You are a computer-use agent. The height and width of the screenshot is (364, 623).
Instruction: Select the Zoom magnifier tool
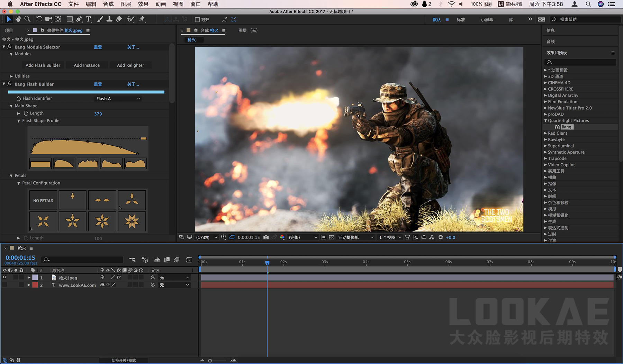tap(27, 19)
